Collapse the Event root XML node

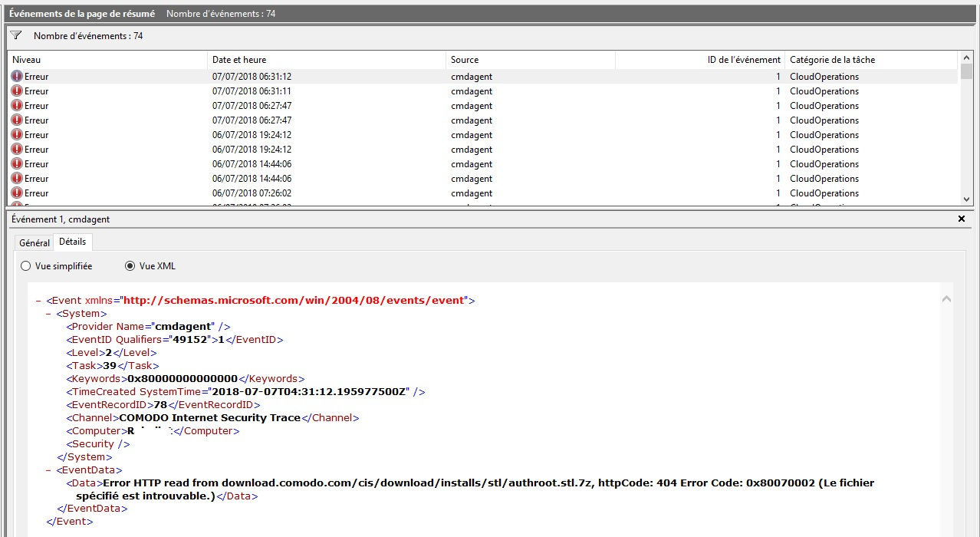38,301
